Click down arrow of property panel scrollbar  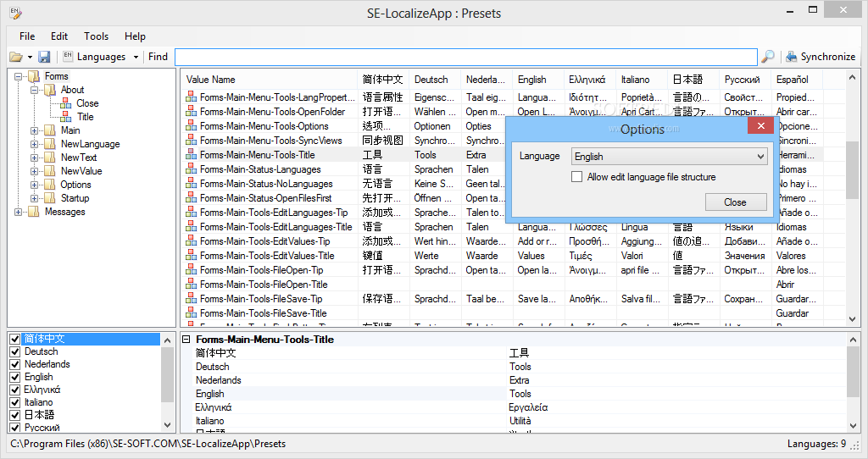(x=853, y=425)
